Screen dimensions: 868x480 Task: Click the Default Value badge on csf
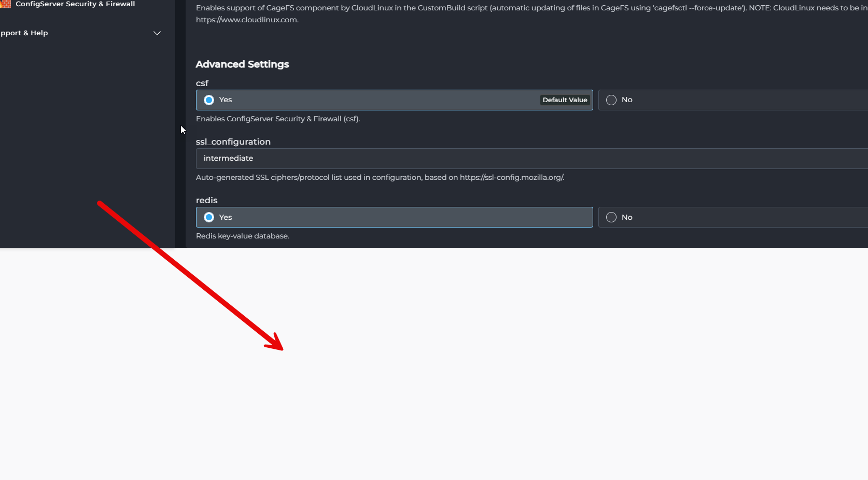pyautogui.click(x=565, y=100)
